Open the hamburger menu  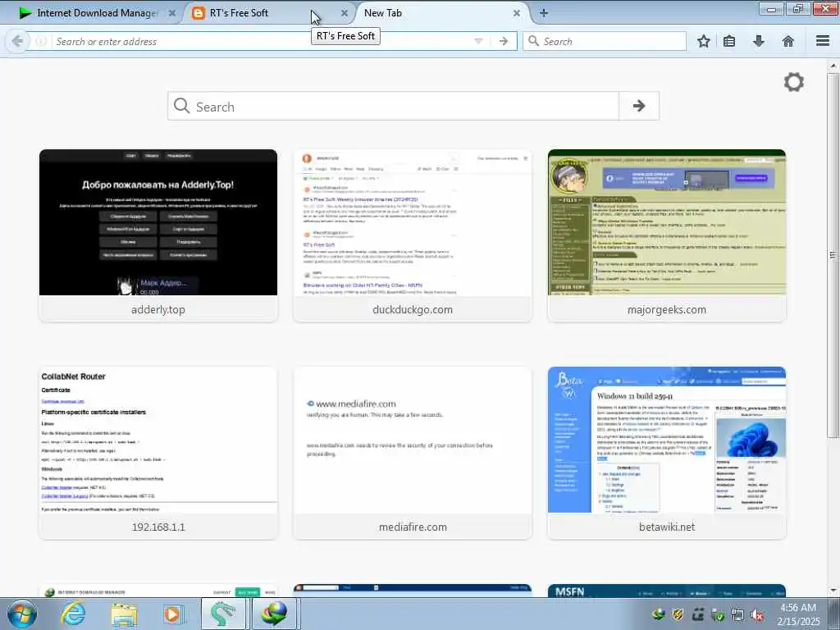pos(823,41)
